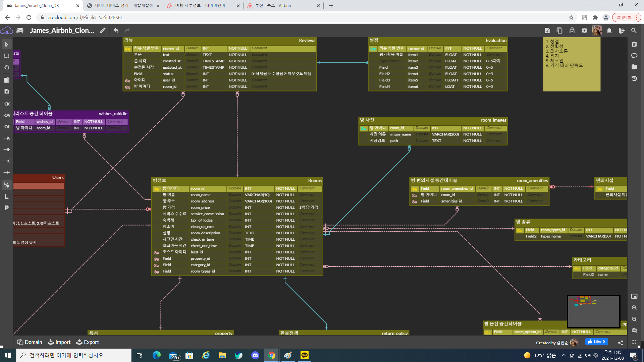Click the Import button
The width and height of the screenshot is (644, 362).
click(x=59, y=342)
